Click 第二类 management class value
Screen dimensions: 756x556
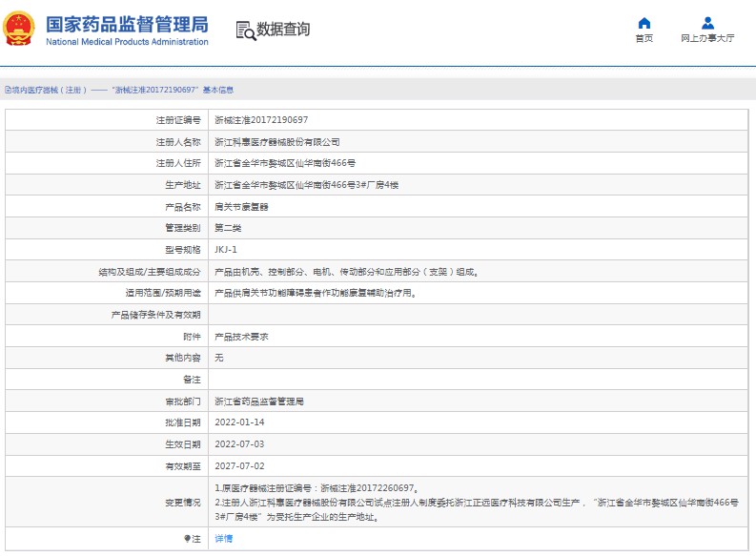point(228,228)
